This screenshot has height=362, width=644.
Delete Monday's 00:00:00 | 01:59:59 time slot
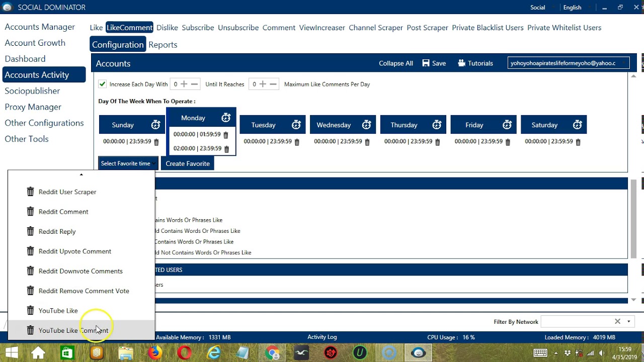click(x=226, y=135)
